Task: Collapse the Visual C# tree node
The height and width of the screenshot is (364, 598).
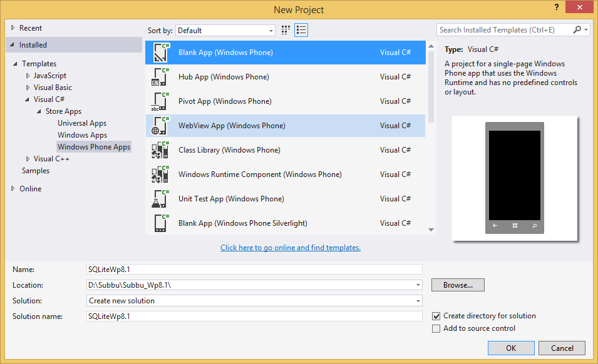Action: point(26,99)
